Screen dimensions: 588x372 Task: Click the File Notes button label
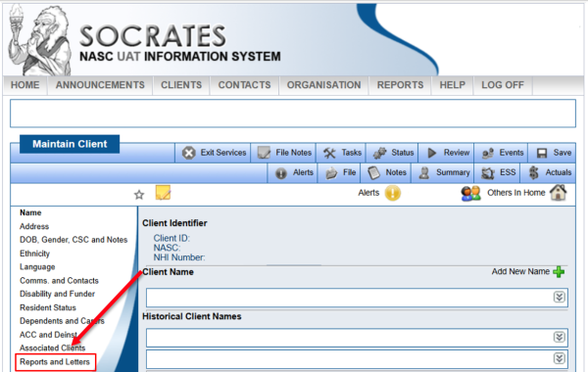[294, 153]
